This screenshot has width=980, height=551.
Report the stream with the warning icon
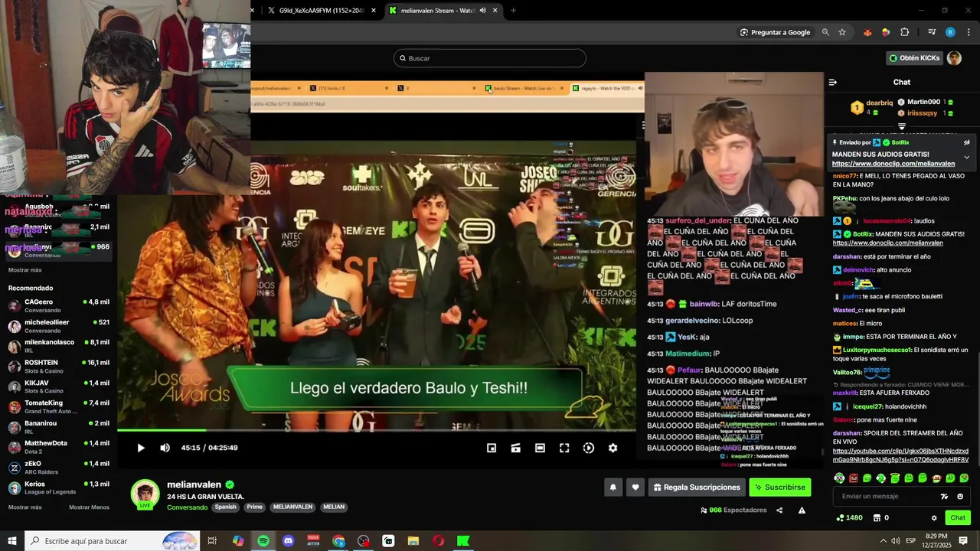[802, 510]
